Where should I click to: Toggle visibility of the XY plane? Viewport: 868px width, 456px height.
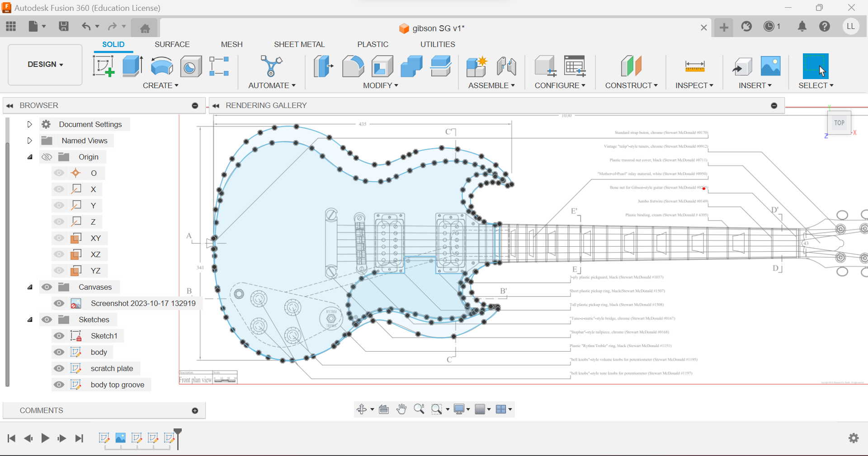(x=59, y=238)
